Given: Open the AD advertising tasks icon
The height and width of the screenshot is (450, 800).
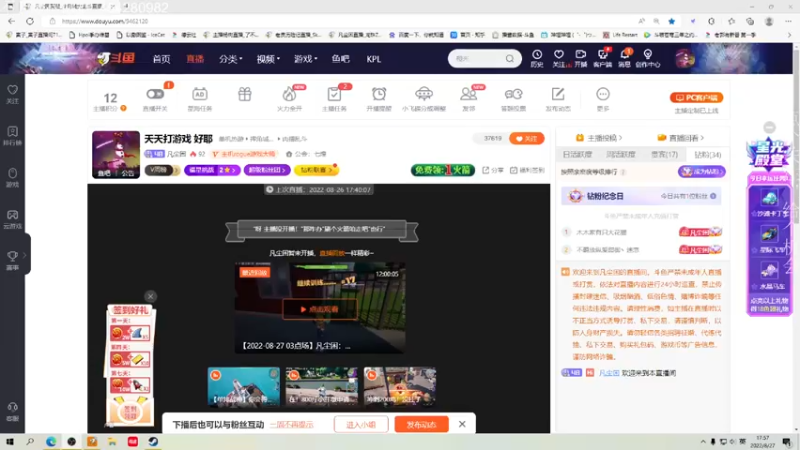Looking at the screenshot, I should coord(199,94).
